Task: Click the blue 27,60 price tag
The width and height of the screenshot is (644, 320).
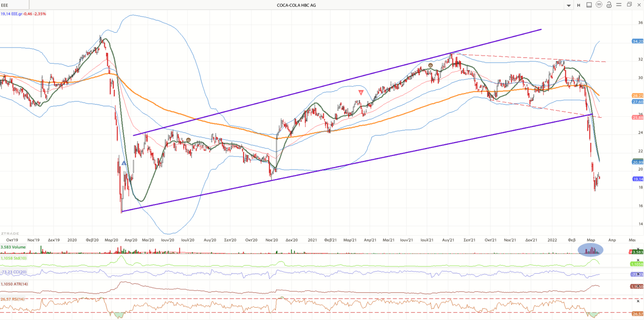Action: (638, 102)
